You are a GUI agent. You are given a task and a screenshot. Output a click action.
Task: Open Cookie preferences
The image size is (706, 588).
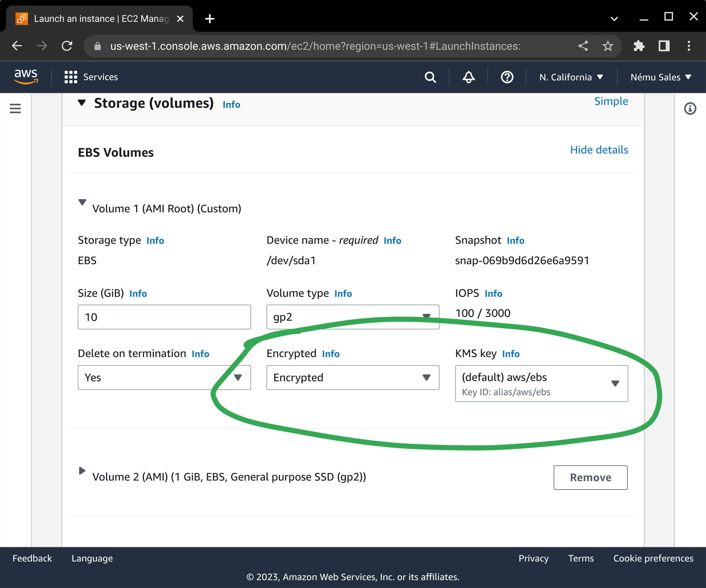(x=653, y=558)
